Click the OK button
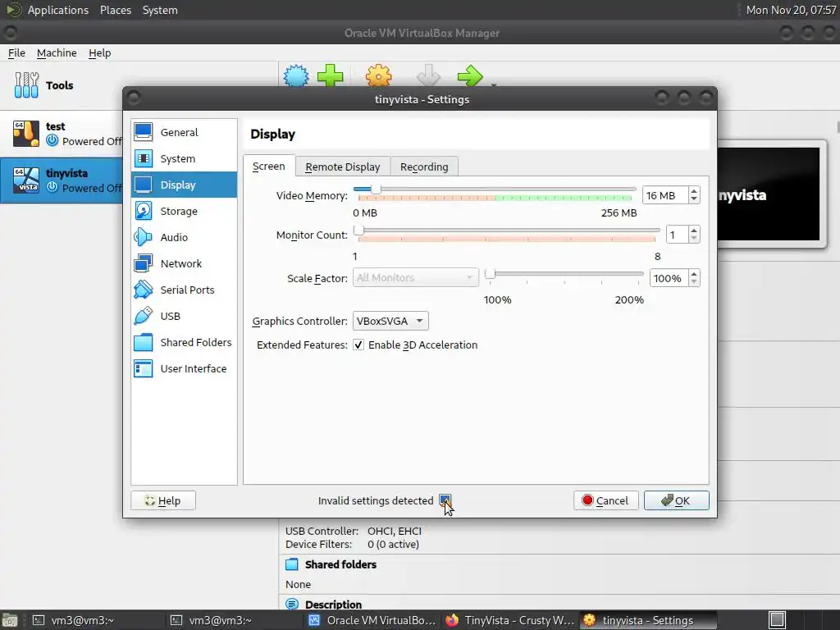 pyautogui.click(x=676, y=500)
